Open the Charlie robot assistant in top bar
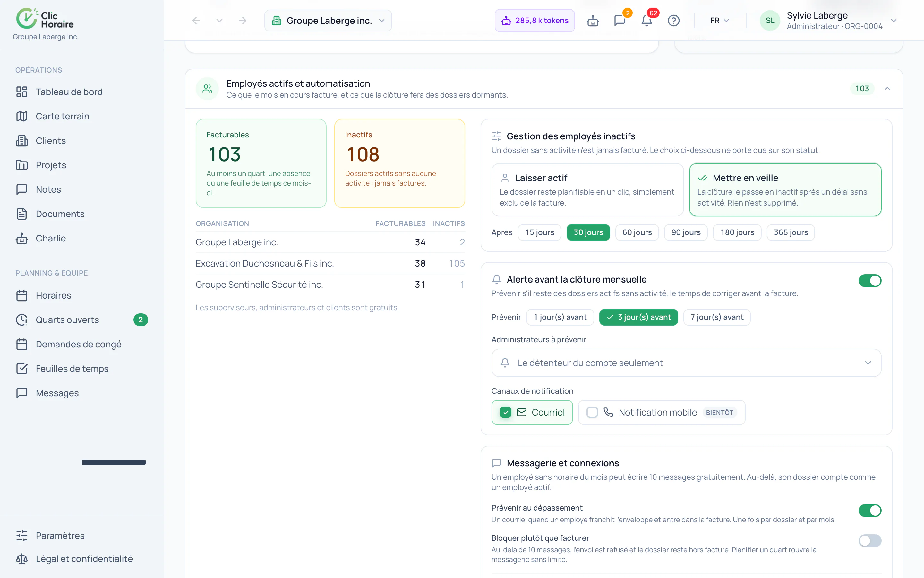The height and width of the screenshot is (578, 924). [593, 21]
